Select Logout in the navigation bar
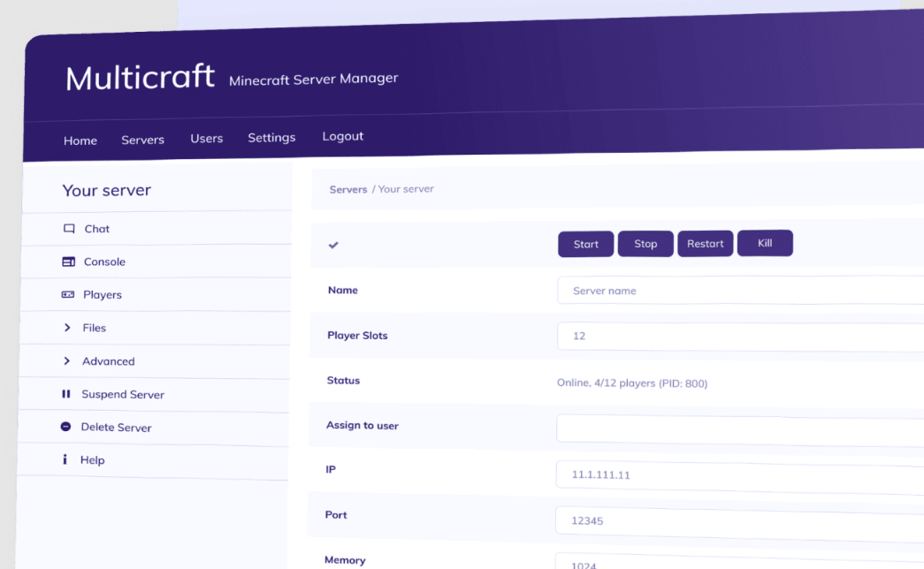Image resolution: width=924 pixels, height=569 pixels. coord(342,136)
